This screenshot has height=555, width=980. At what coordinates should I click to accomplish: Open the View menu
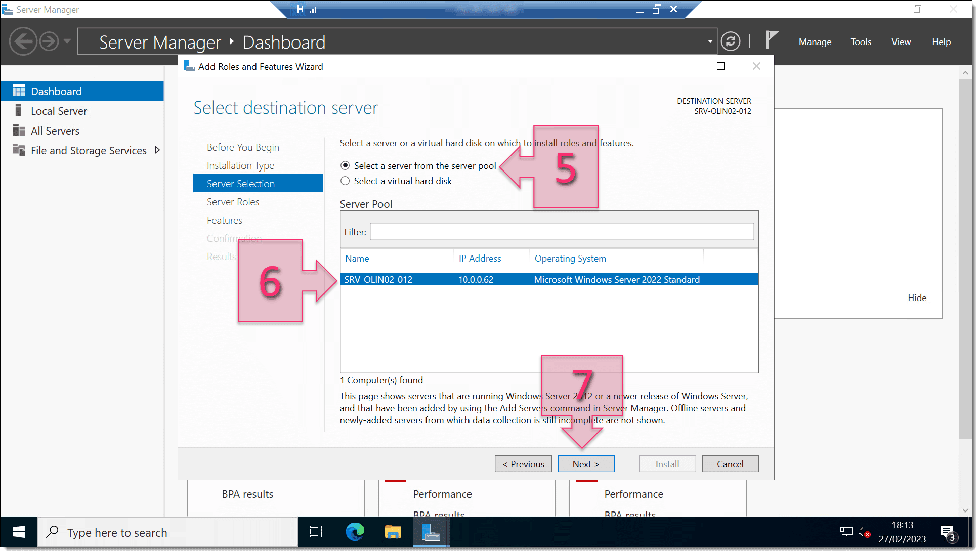901,42
